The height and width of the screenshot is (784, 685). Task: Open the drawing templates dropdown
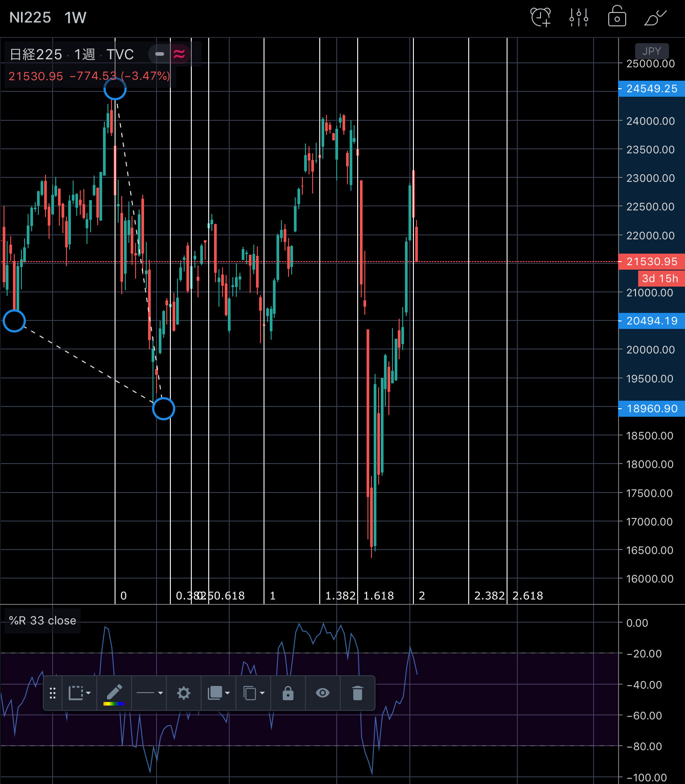point(79,693)
